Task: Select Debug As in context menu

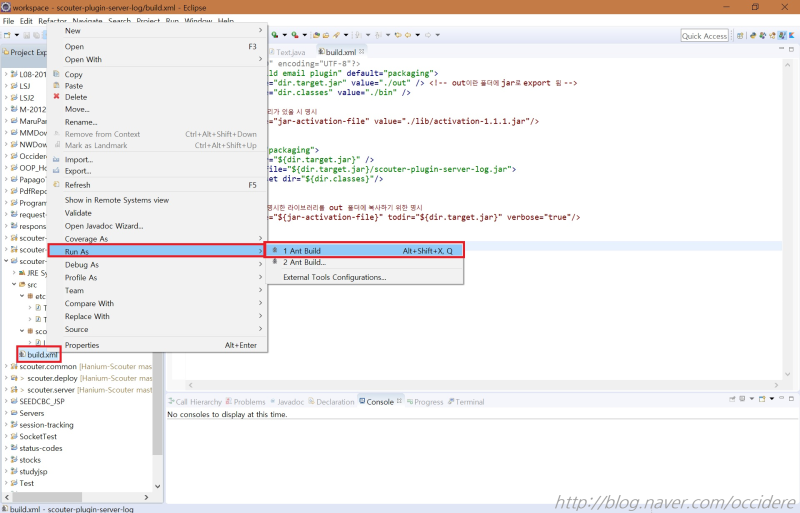Action: click(x=157, y=264)
